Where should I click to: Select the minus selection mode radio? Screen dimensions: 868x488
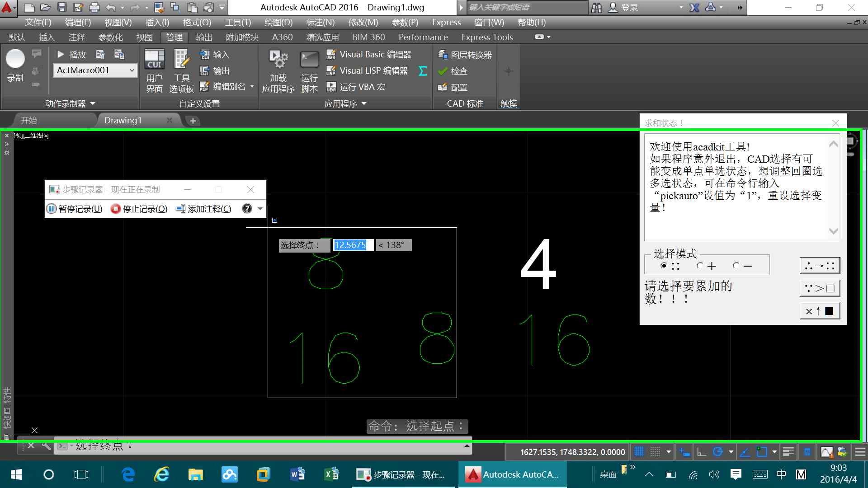[x=736, y=266]
